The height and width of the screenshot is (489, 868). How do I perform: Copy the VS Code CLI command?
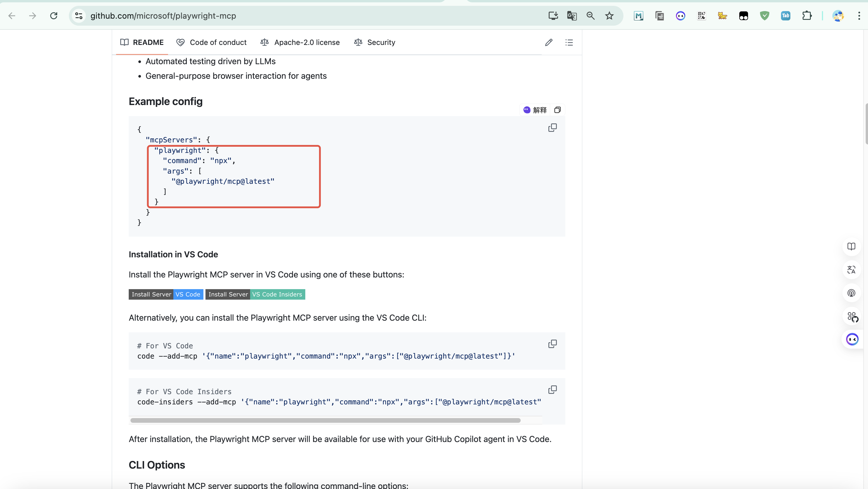552,344
